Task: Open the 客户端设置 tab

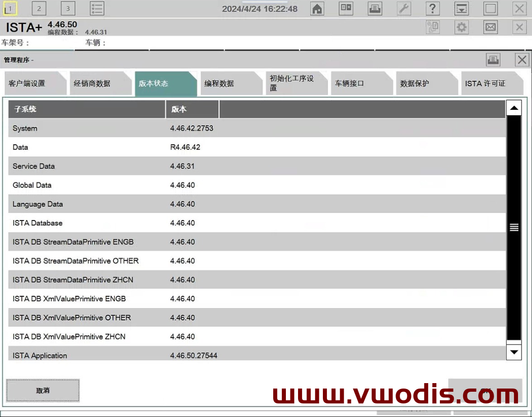Action: coord(35,84)
